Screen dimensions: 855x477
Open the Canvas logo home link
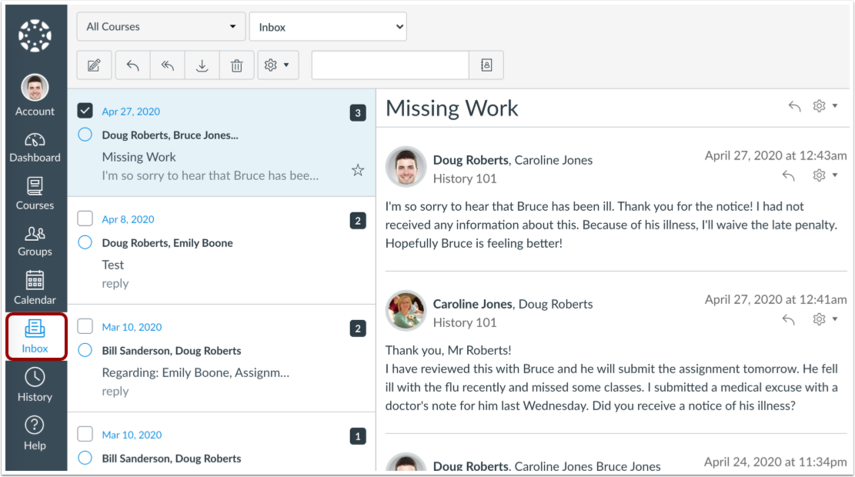click(x=35, y=36)
